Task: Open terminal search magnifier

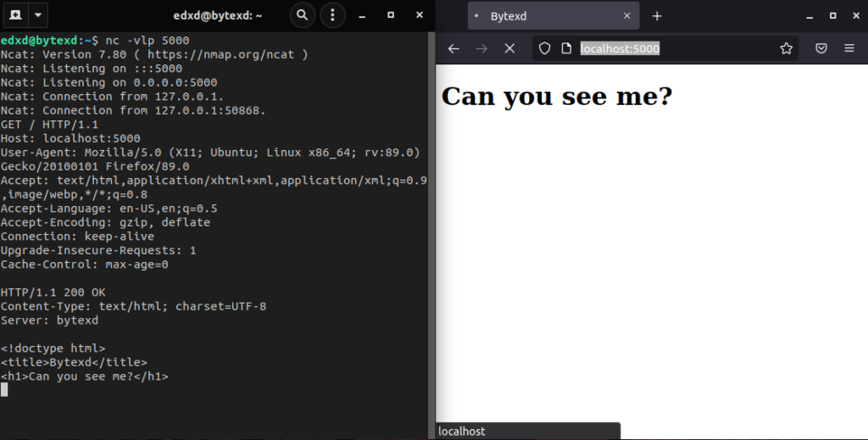Action: pos(303,15)
